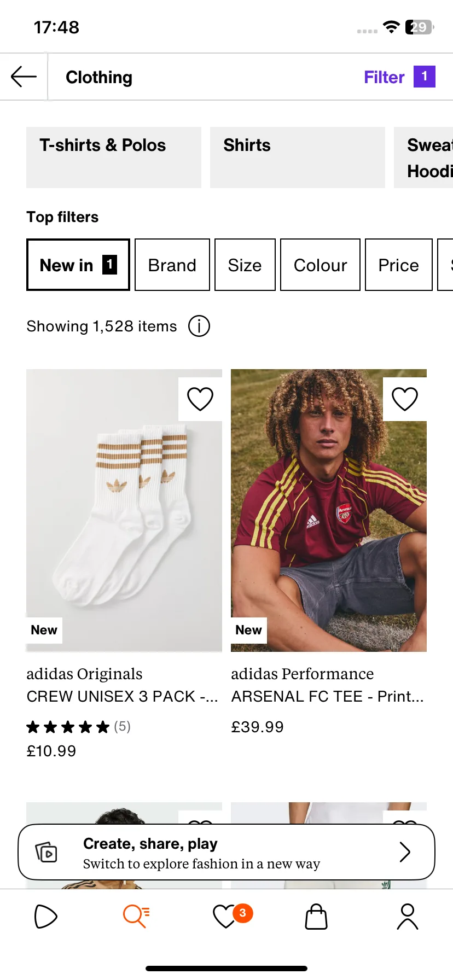Favourite the Arsenal FC tee
This screenshot has height=980, width=453.
click(x=405, y=399)
